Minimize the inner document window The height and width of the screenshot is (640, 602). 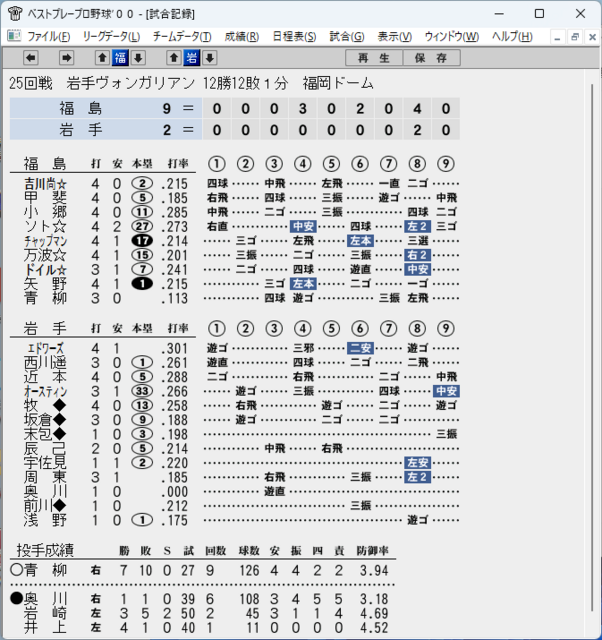point(557,38)
